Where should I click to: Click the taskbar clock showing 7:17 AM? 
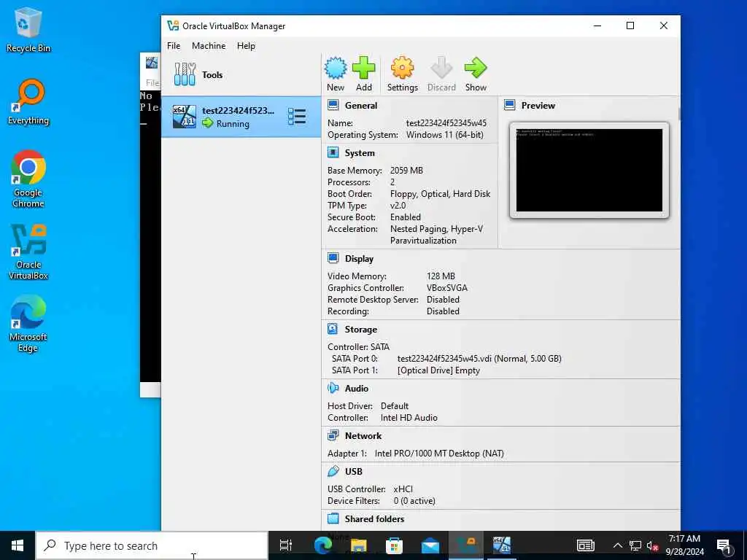pyautogui.click(x=684, y=545)
